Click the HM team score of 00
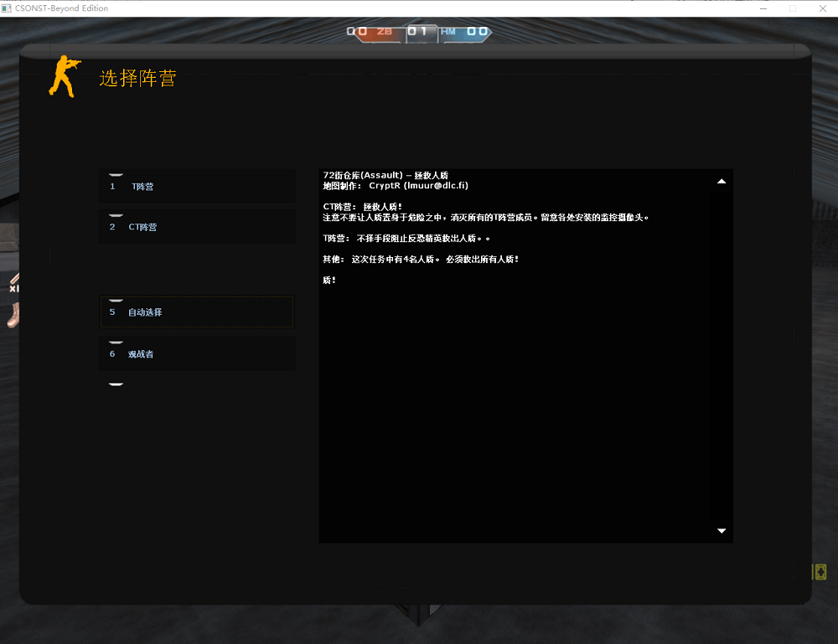This screenshot has height=644, width=838. pyautogui.click(x=478, y=33)
